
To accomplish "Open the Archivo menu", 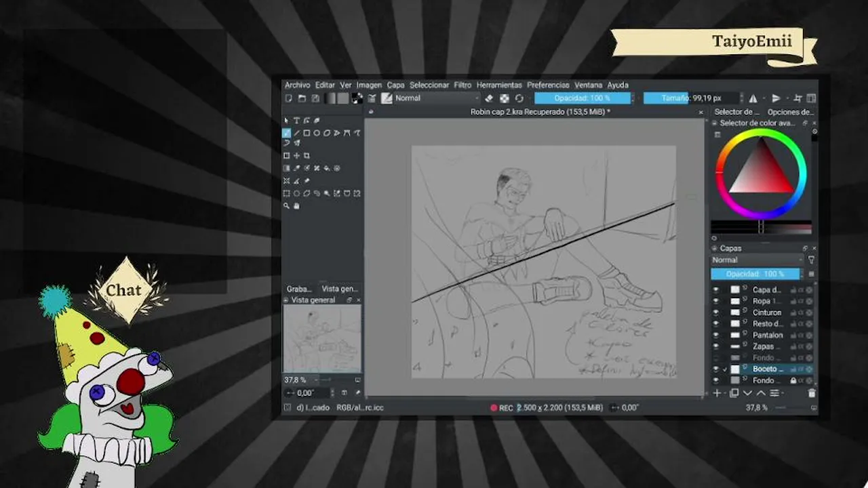I will [x=297, y=85].
